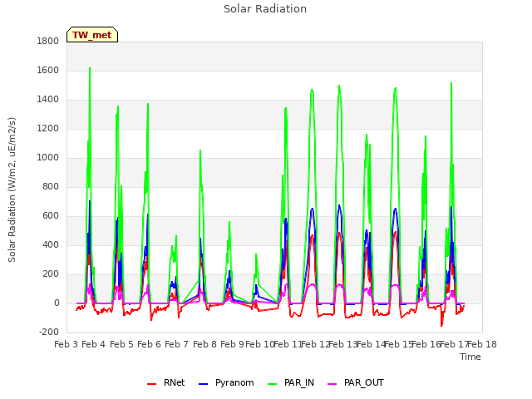Click the 600 y-axis tick label
The width and height of the screenshot is (532, 399).
51,216
